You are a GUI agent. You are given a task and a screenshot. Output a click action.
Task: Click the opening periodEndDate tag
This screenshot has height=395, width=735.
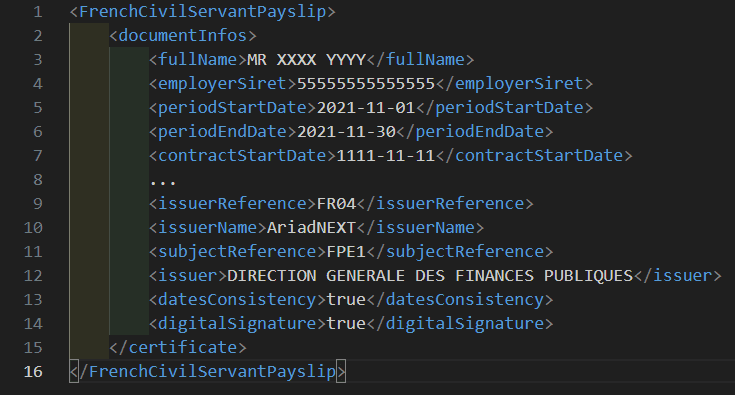(223, 132)
